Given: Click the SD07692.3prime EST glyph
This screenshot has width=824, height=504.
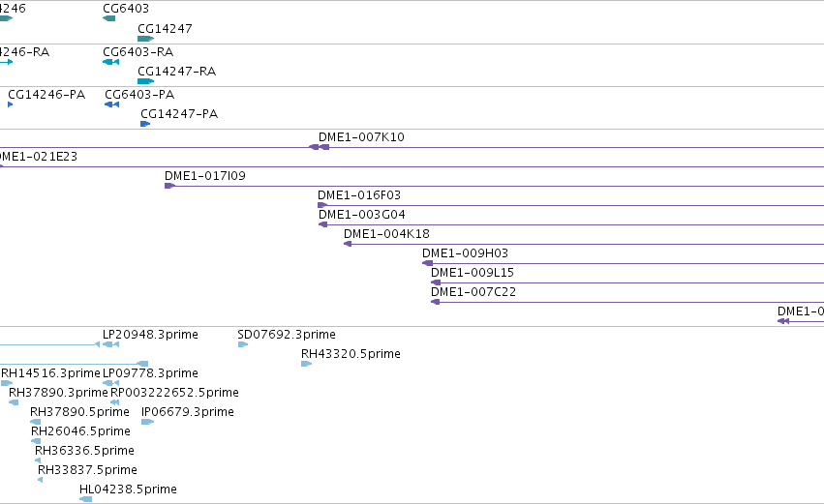Looking at the screenshot, I should coord(243,344).
